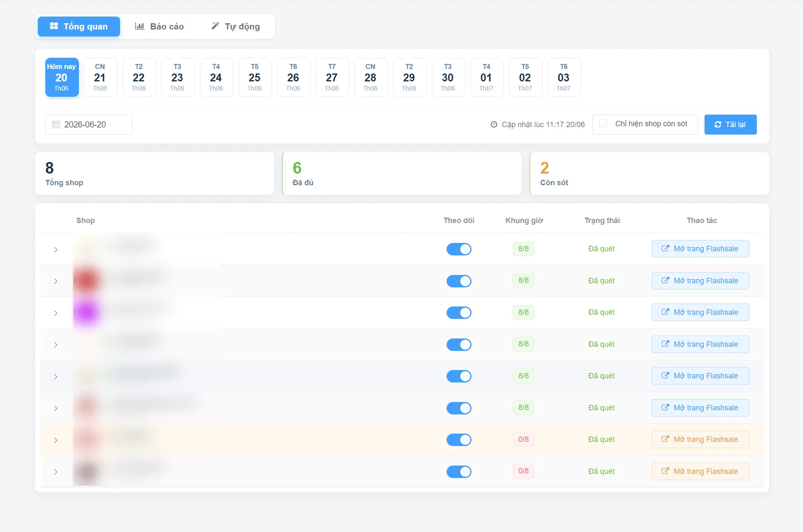Click the Thao tác column header

(702, 221)
